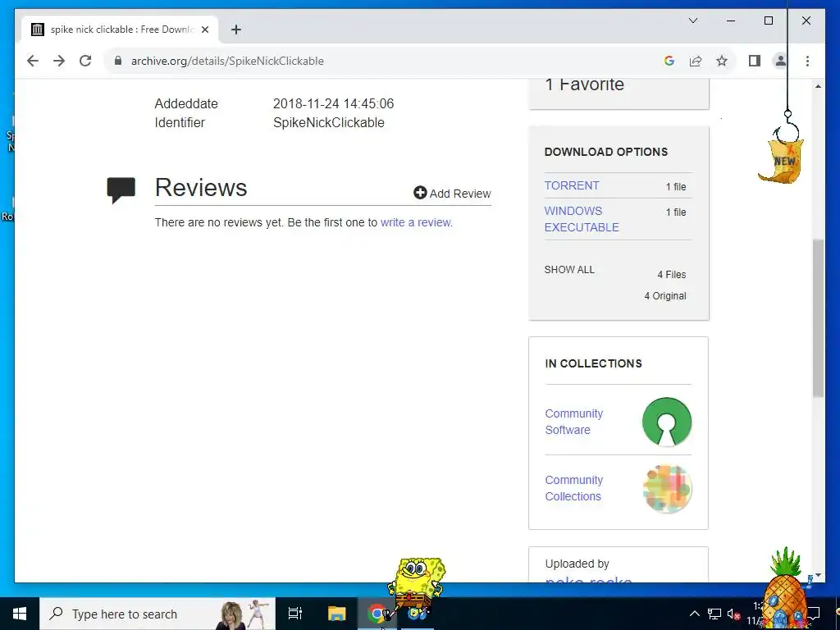Open the tab search chevron
Viewport: 840px width, 630px height.
point(692,21)
